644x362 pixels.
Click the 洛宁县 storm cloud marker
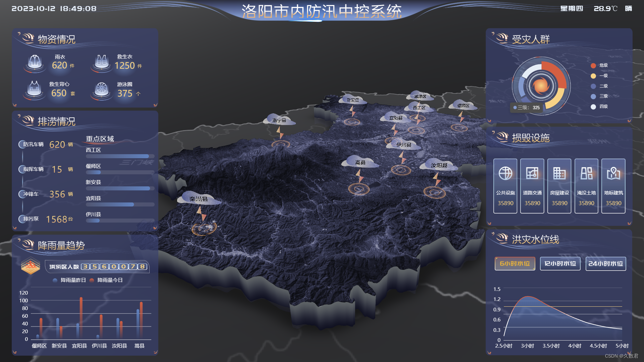click(x=279, y=120)
